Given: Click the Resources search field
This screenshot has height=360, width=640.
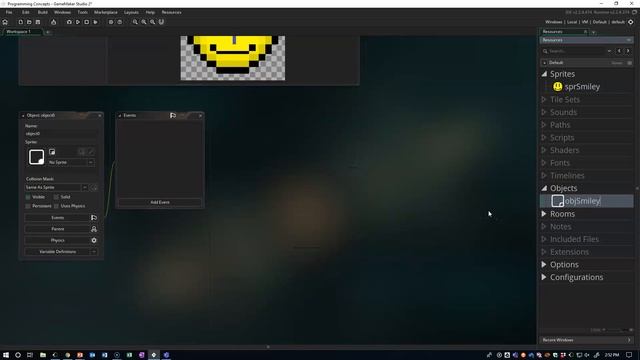Looking at the screenshot, I should (577, 51).
